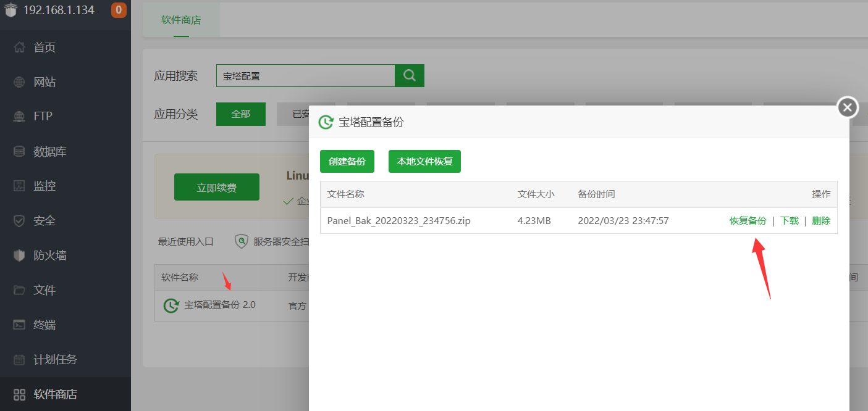Click Panel_Bak_20220323_234756.zip file name
Viewport: 868px width, 411px height.
tap(398, 220)
